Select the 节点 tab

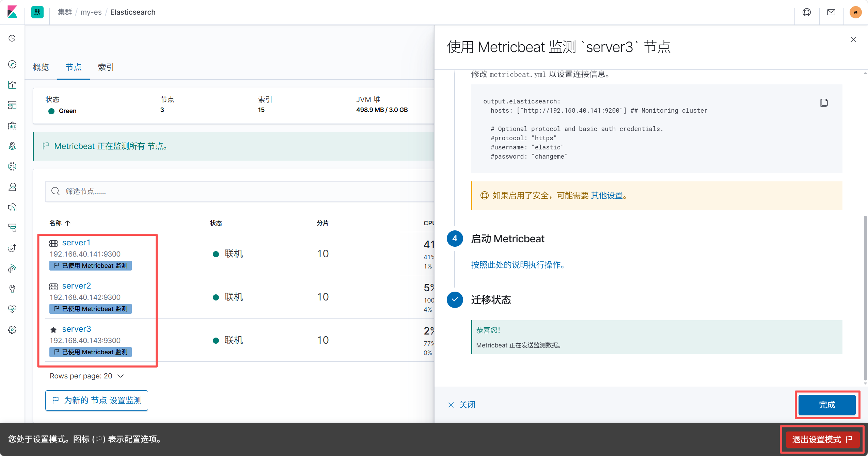tap(74, 67)
